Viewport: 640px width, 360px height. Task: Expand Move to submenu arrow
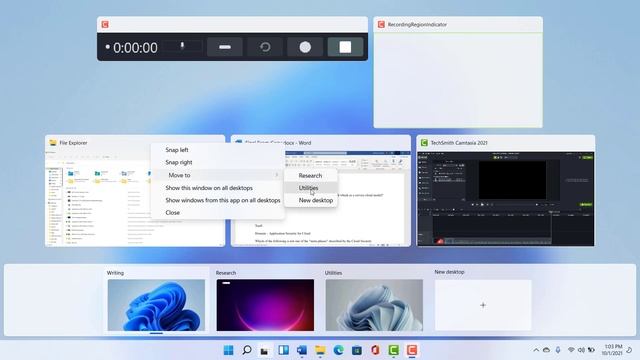pos(277,175)
